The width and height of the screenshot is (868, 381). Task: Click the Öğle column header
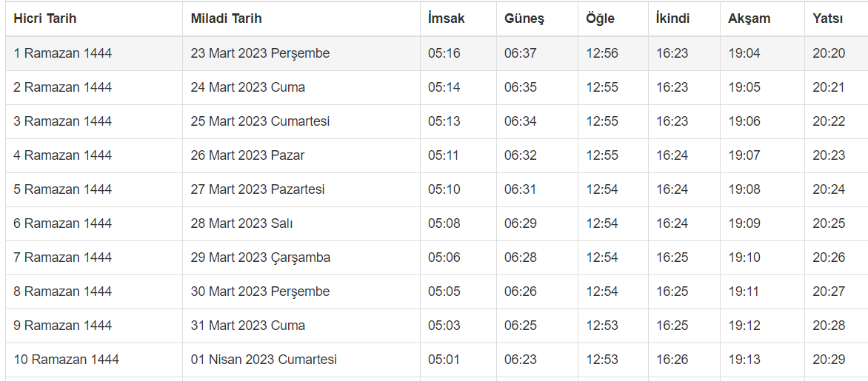(600, 18)
